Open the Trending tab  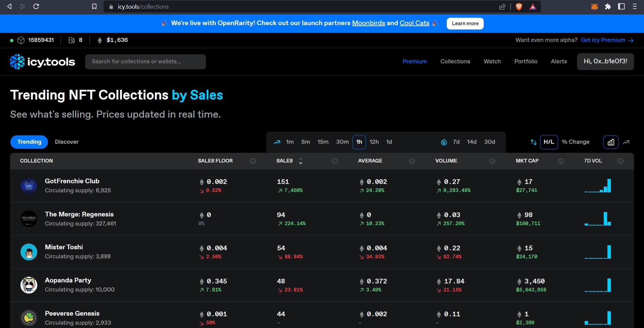pos(29,142)
